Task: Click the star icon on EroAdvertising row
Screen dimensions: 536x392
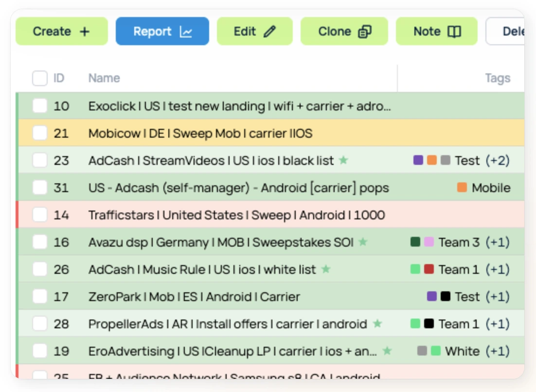Action: [x=387, y=350]
